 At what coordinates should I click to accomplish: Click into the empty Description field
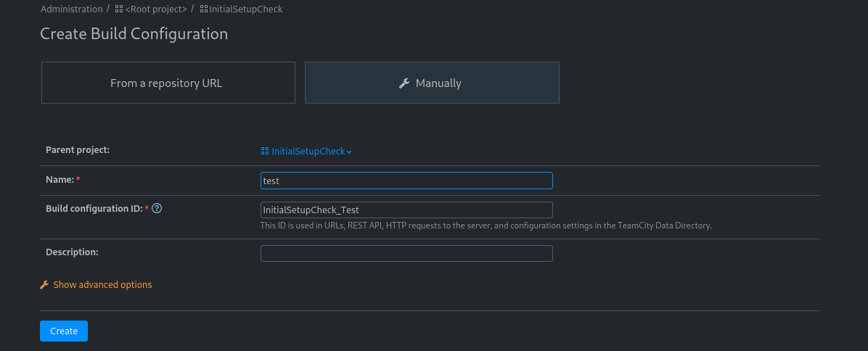(x=406, y=253)
